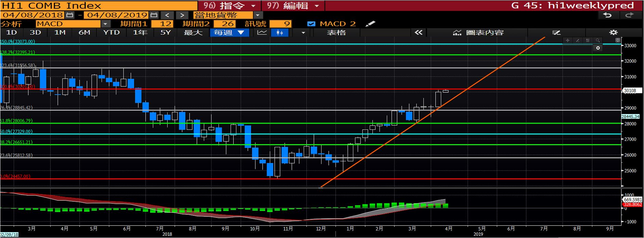Select the line chart type icon
The height and width of the screenshot is (238, 644).
tap(262, 33)
